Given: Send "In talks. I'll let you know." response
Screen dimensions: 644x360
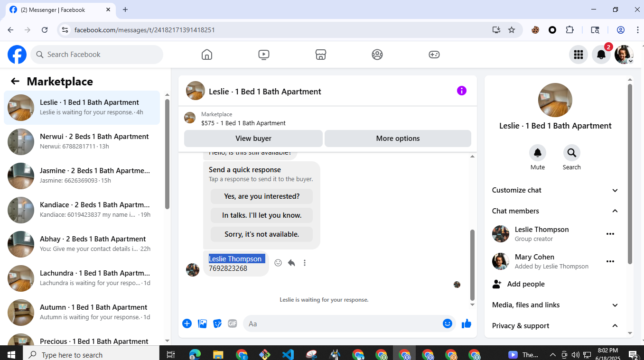Looking at the screenshot, I should pos(261,215).
